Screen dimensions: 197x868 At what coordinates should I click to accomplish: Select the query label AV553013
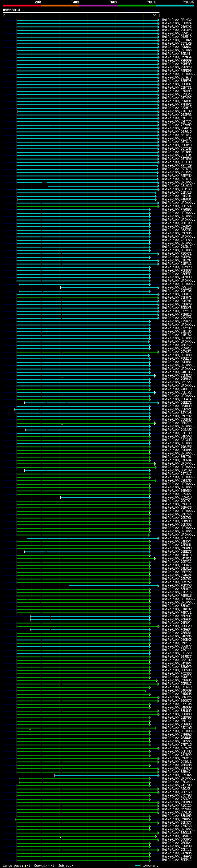[x=11, y=10]
